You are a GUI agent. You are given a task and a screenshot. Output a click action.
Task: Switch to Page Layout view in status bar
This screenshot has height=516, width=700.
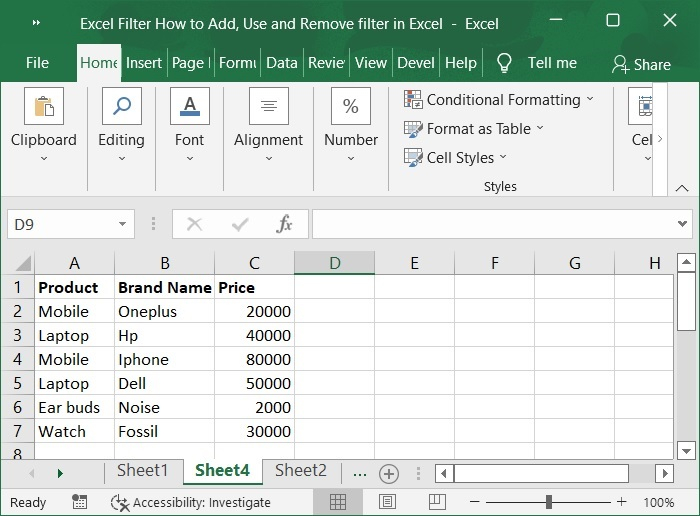click(387, 502)
